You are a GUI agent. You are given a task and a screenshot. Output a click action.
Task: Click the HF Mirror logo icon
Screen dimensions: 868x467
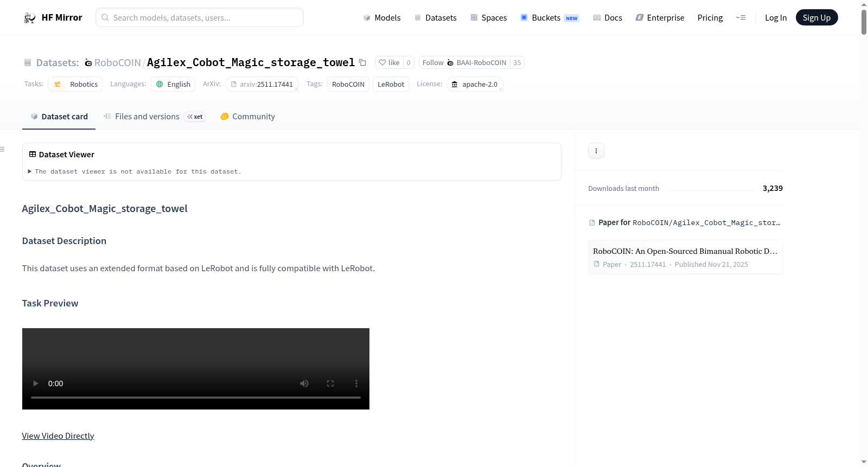(30, 18)
